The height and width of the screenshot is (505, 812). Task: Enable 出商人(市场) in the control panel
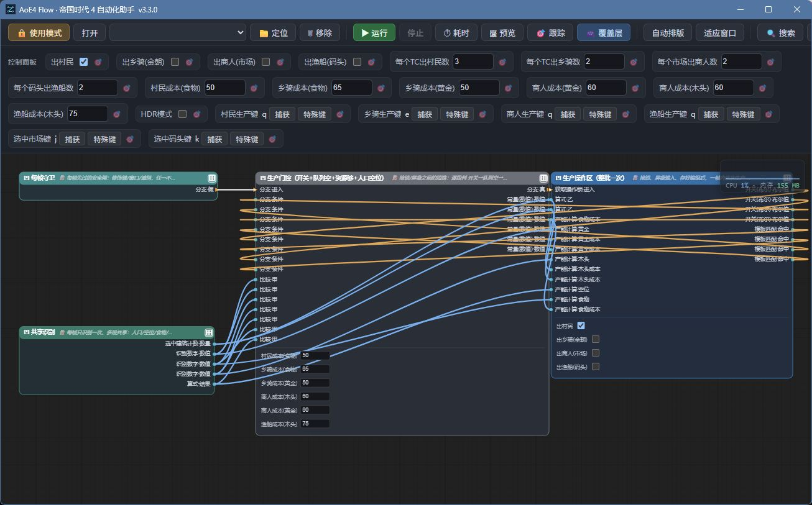click(266, 62)
